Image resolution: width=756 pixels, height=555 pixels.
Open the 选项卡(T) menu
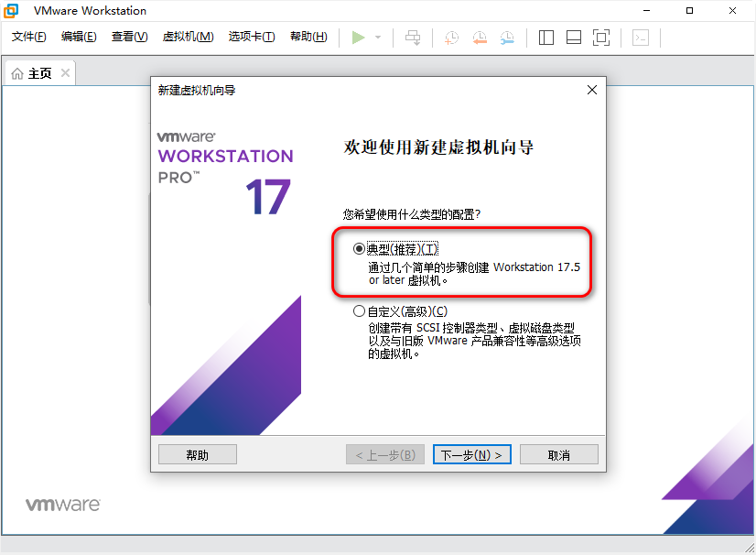(252, 37)
